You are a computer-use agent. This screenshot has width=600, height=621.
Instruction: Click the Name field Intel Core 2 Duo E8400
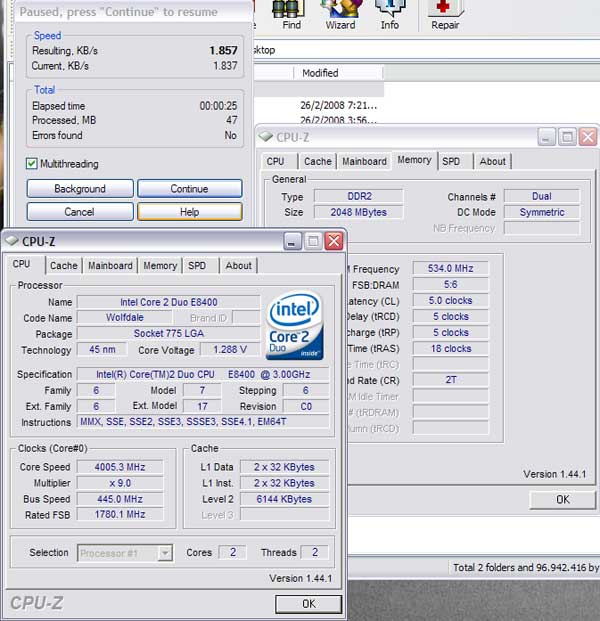[x=169, y=302]
